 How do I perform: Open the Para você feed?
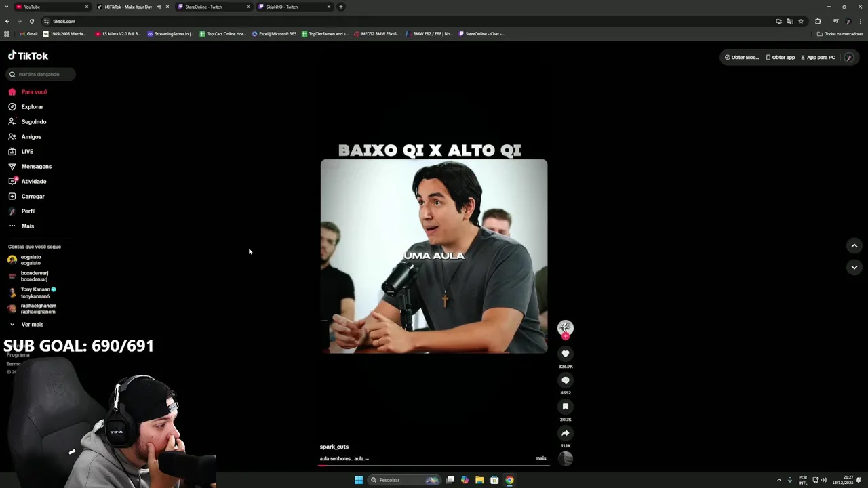28,91
